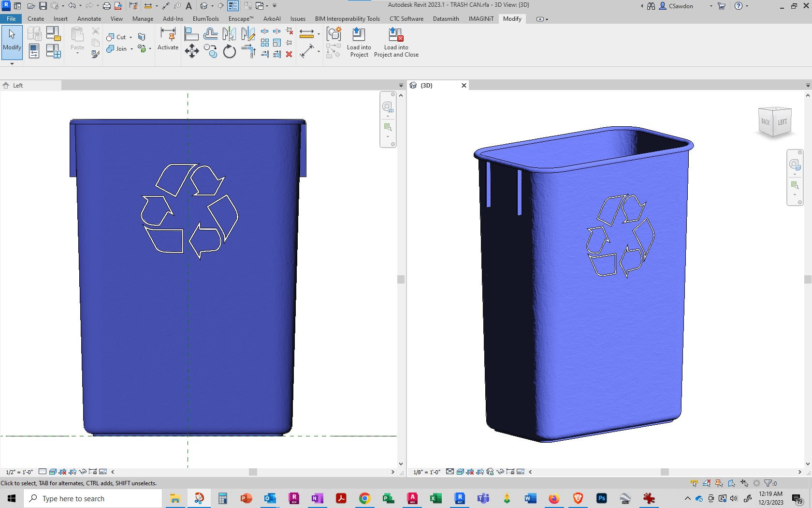Select the Align tool in the Modify ribbon
The width and height of the screenshot is (812, 508).
click(x=192, y=34)
